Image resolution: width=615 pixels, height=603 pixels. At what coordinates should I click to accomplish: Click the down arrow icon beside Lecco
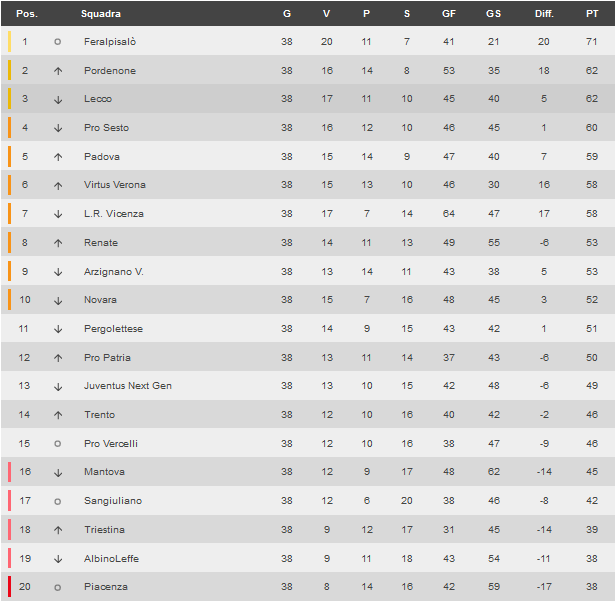58,100
